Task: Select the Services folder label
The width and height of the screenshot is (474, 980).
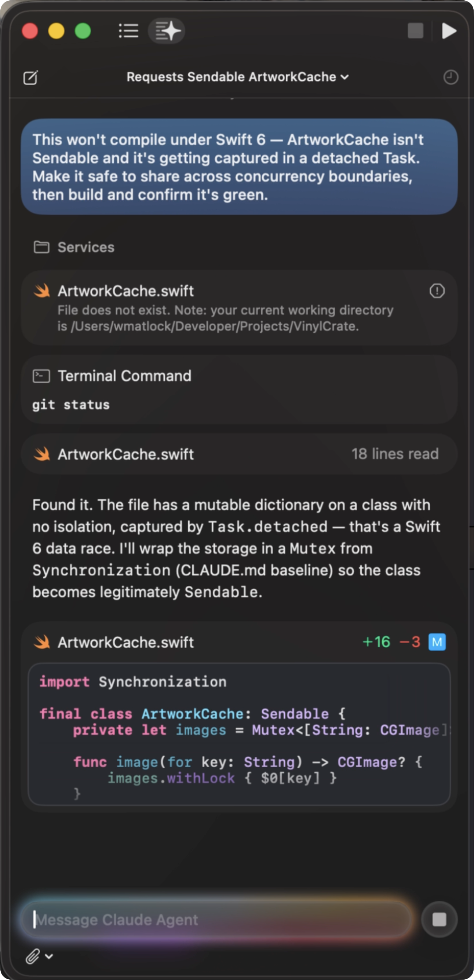Action: (86, 247)
